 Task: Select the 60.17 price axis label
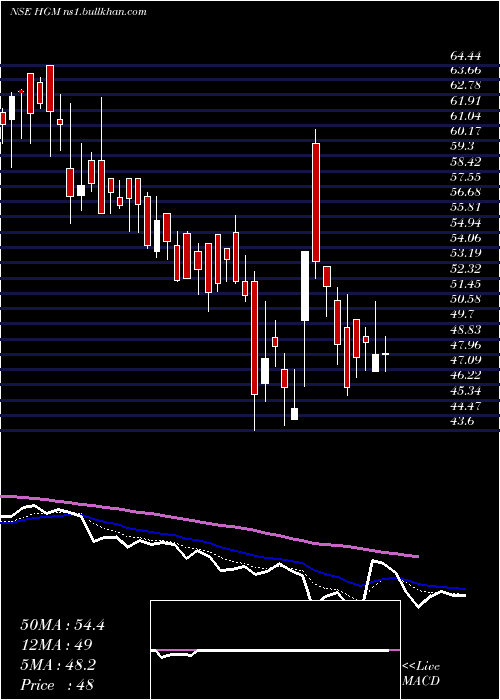tap(466, 132)
